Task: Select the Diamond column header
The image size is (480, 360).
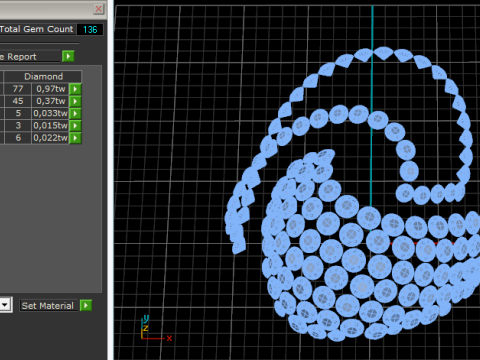Action: 43,77
